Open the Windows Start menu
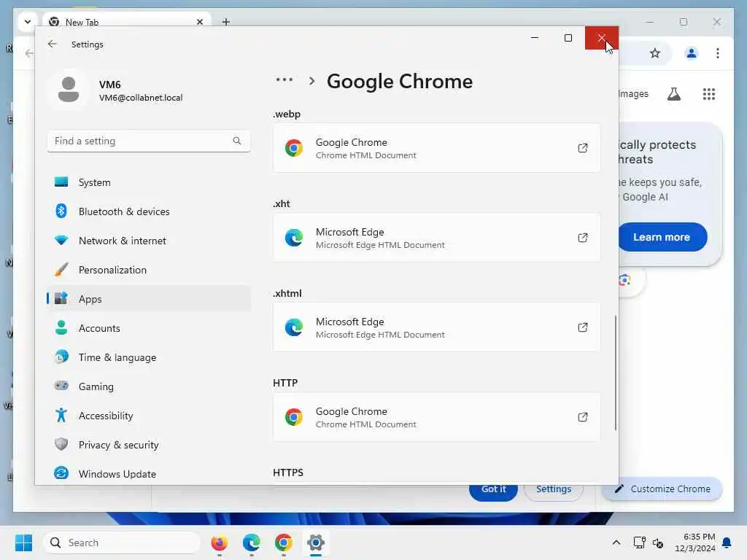The width and height of the screenshot is (747, 560). 24,542
